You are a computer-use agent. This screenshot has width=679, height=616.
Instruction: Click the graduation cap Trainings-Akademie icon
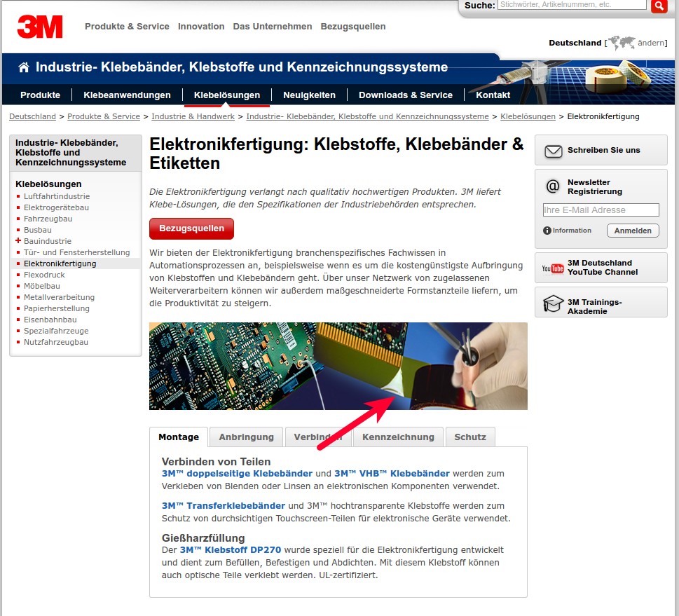tap(553, 303)
